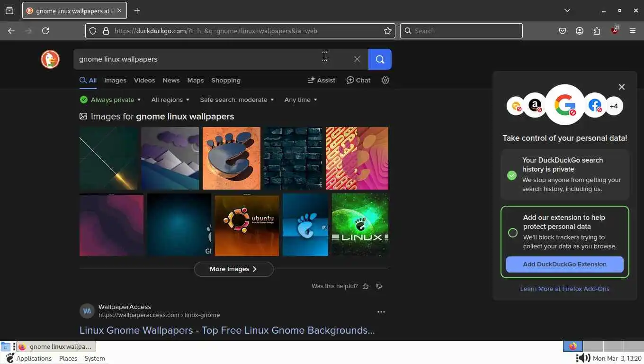Viewport: 644px width, 364px height.
Task: Click the Firefox workspace in switcher
Action: coord(572,346)
